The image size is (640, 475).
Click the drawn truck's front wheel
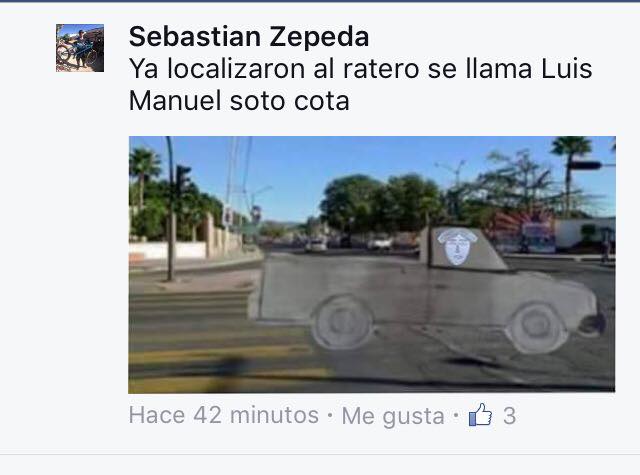(536, 328)
